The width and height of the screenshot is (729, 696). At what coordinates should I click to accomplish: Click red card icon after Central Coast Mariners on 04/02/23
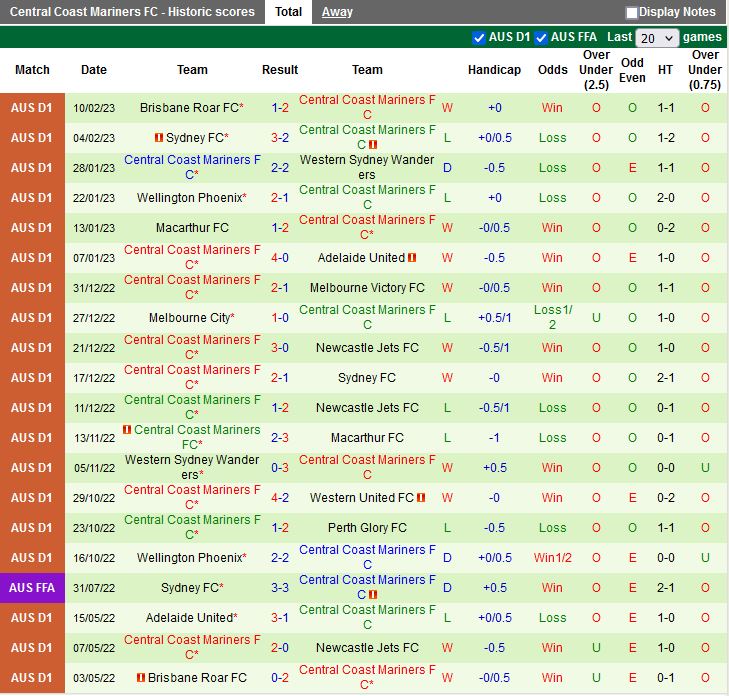pyautogui.click(x=372, y=145)
